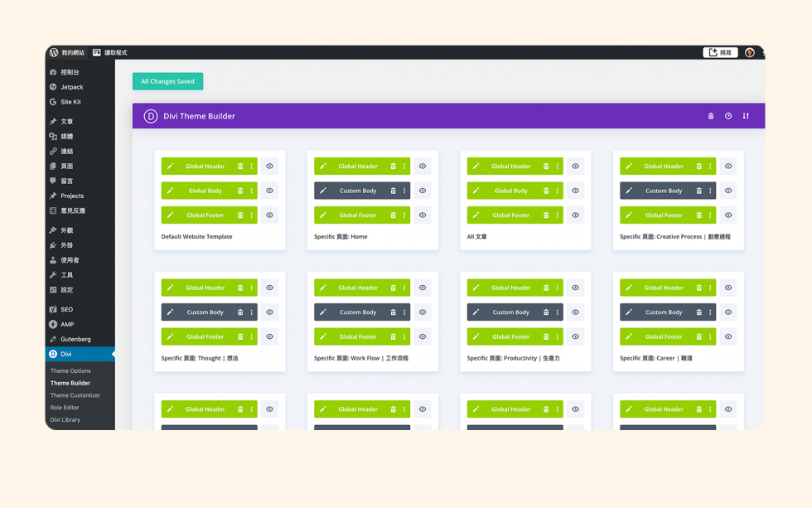Viewport: 812px width, 508px height.
Task: Click the 撰寫 write button in admin bar
Action: [720, 52]
